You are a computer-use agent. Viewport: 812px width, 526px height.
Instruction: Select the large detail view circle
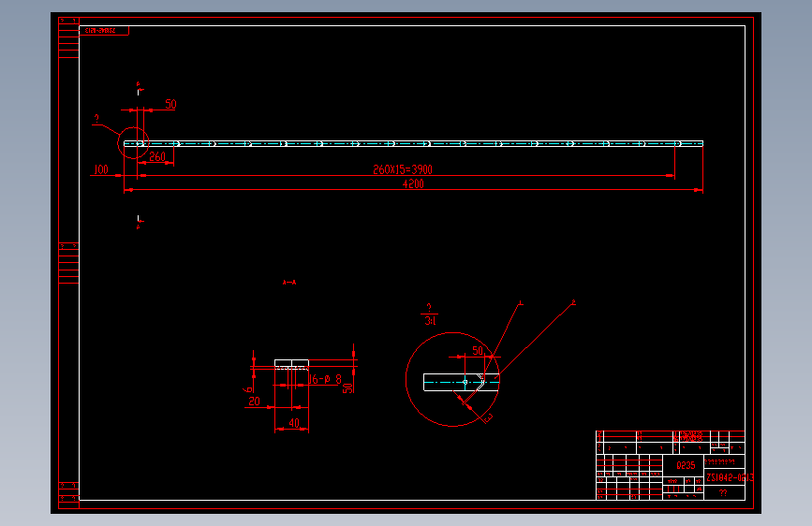452,379
